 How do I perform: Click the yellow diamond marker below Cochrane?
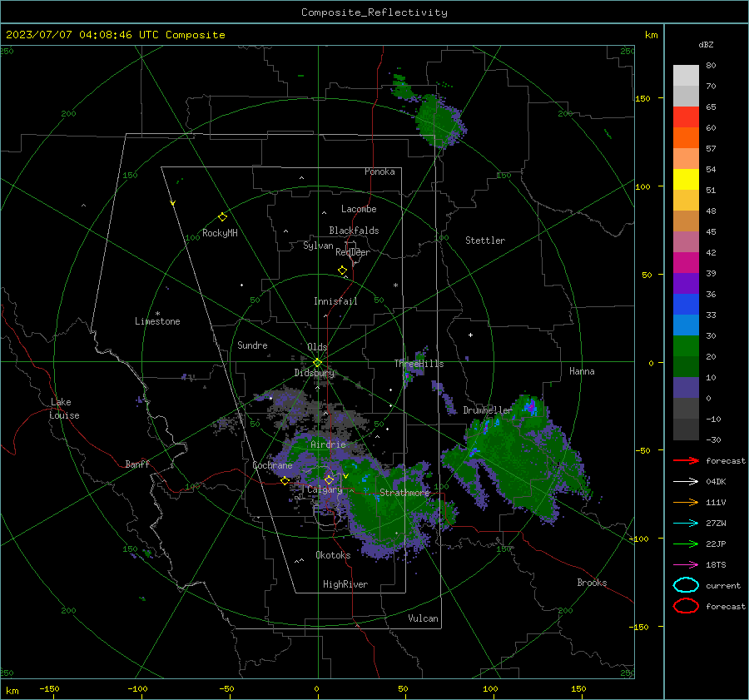coord(285,481)
